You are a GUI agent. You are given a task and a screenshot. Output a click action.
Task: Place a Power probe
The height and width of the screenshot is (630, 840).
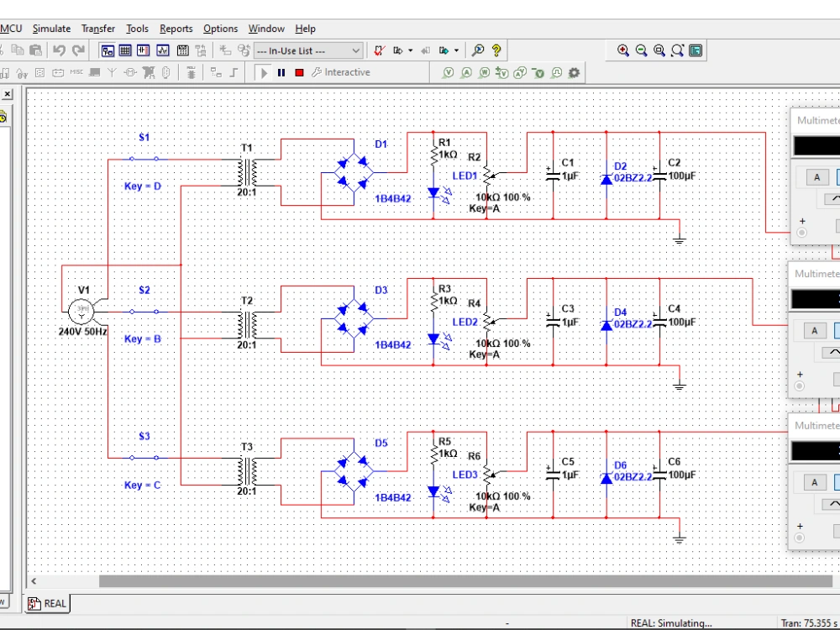tap(485, 74)
